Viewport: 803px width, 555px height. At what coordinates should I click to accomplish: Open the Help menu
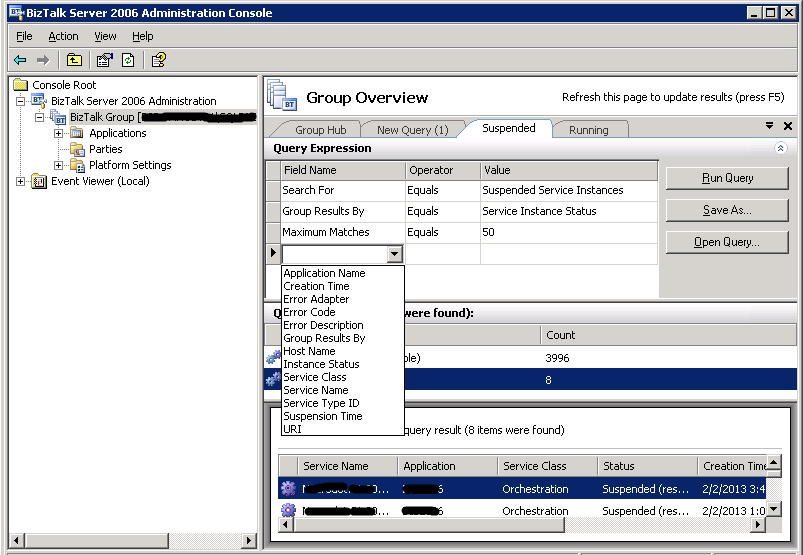pos(142,36)
